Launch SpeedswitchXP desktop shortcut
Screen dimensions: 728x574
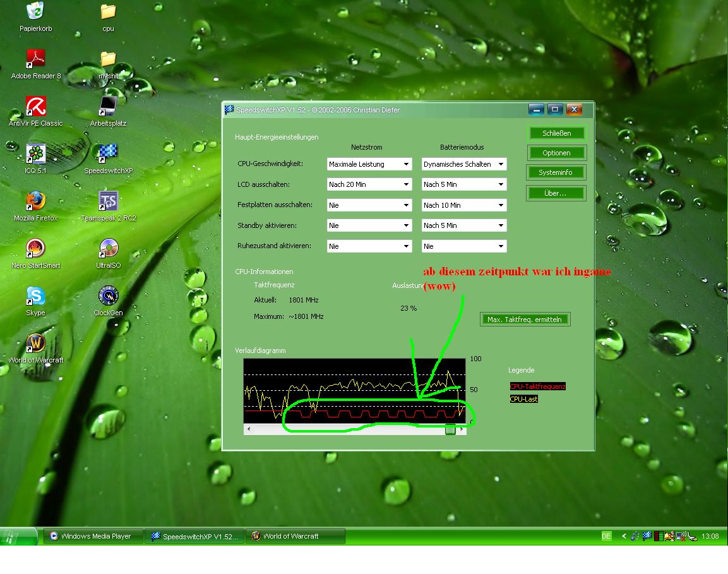[x=108, y=159]
